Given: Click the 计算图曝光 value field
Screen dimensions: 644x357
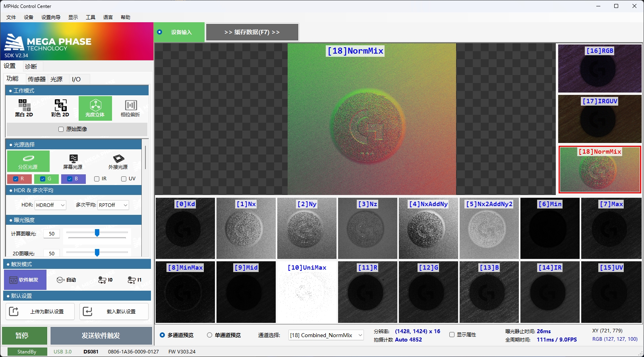Looking at the screenshot, I should click(x=52, y=233).
